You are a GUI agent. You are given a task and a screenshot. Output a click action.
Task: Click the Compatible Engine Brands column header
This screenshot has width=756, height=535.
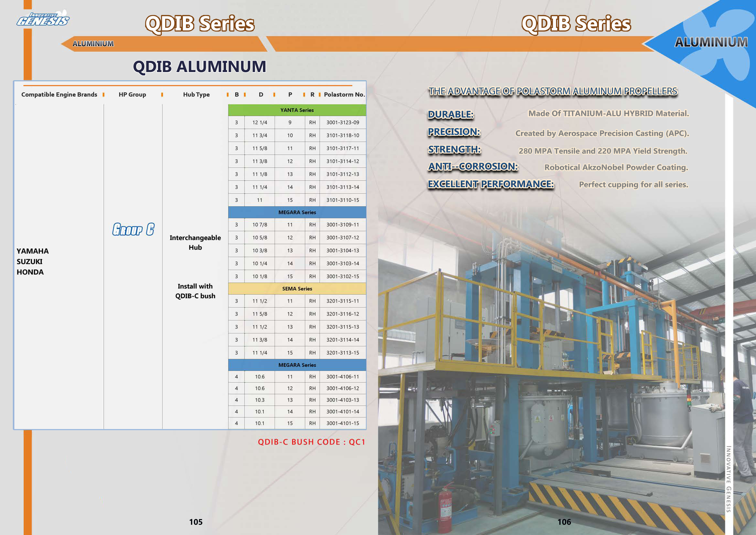click(x=59, y=95)
